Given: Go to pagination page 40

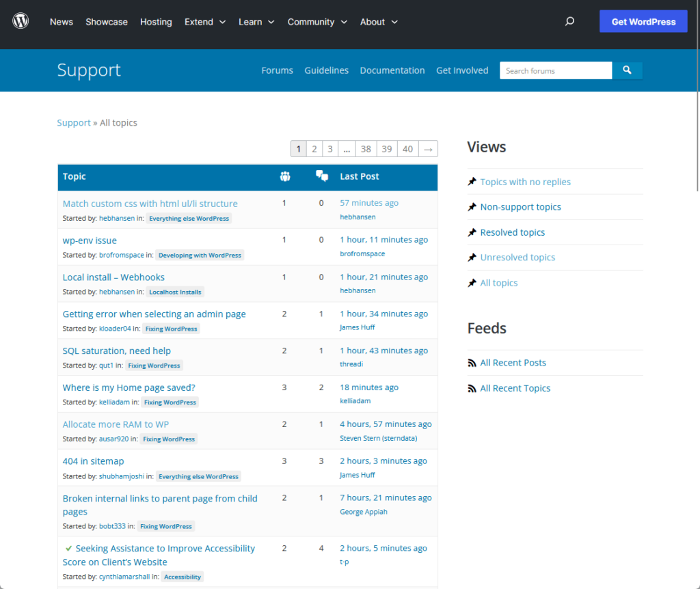Looking at the screenshot, I should click(407, 149).
